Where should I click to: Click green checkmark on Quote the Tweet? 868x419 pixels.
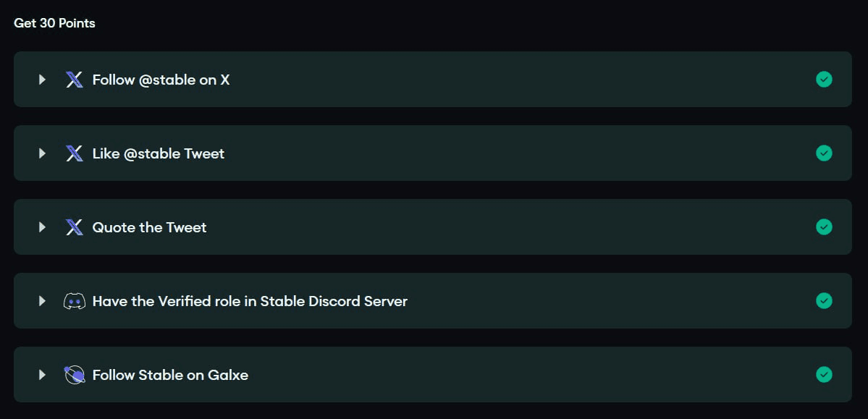[825, 227]
